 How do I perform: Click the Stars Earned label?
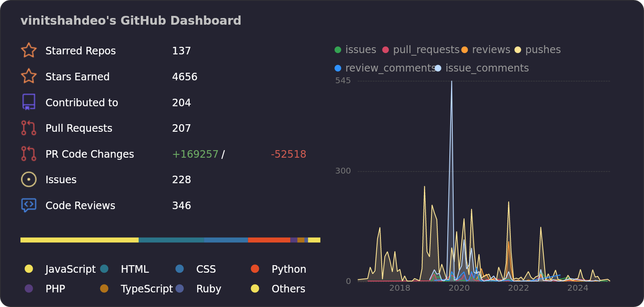[x=78, y=77]
